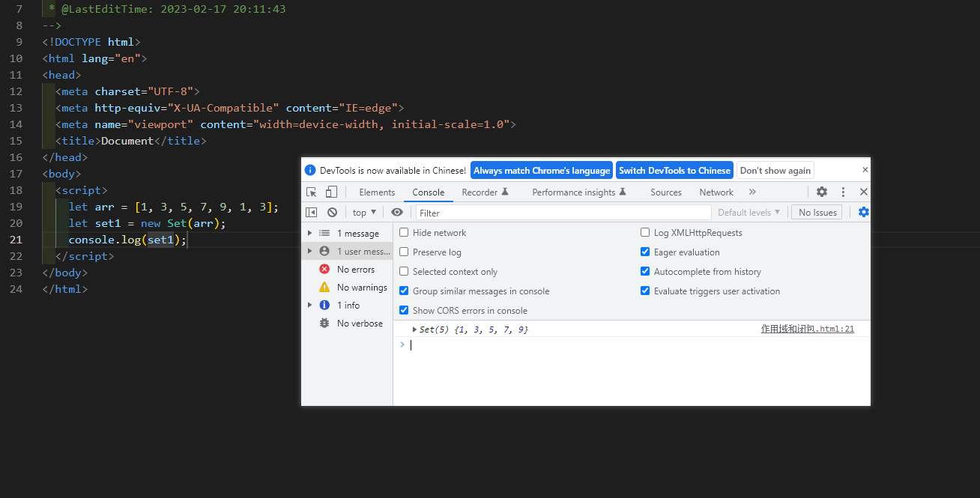Viewport: 980px width, 498px height.
Task: Click Switch DevTools to Chinese
Action: (674, 171)
